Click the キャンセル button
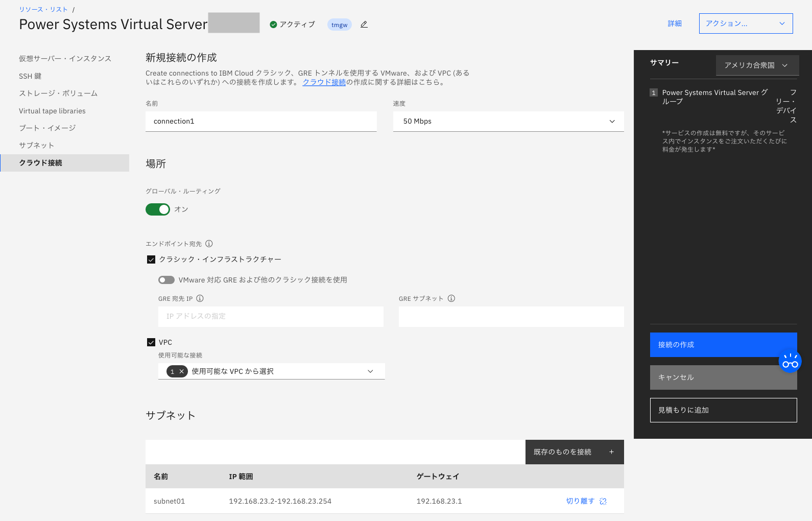 tap(723, 377)
